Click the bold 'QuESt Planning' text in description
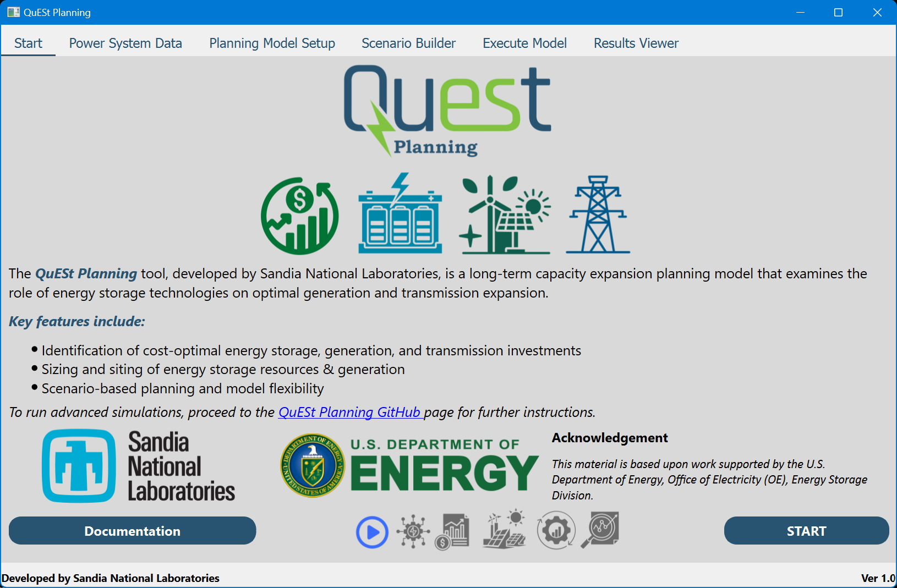Viewport: 897px width, 588px height. (86, 273)
